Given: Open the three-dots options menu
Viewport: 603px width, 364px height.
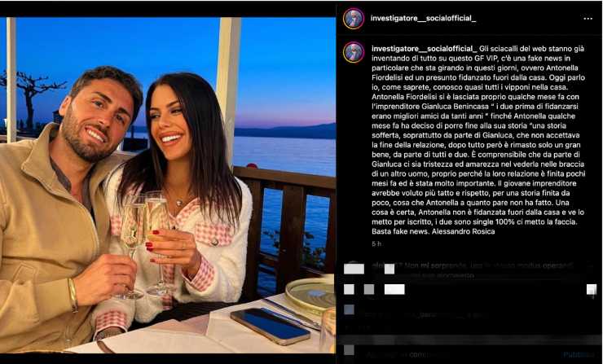Looking at the screenshot, I should click(588, 19).
